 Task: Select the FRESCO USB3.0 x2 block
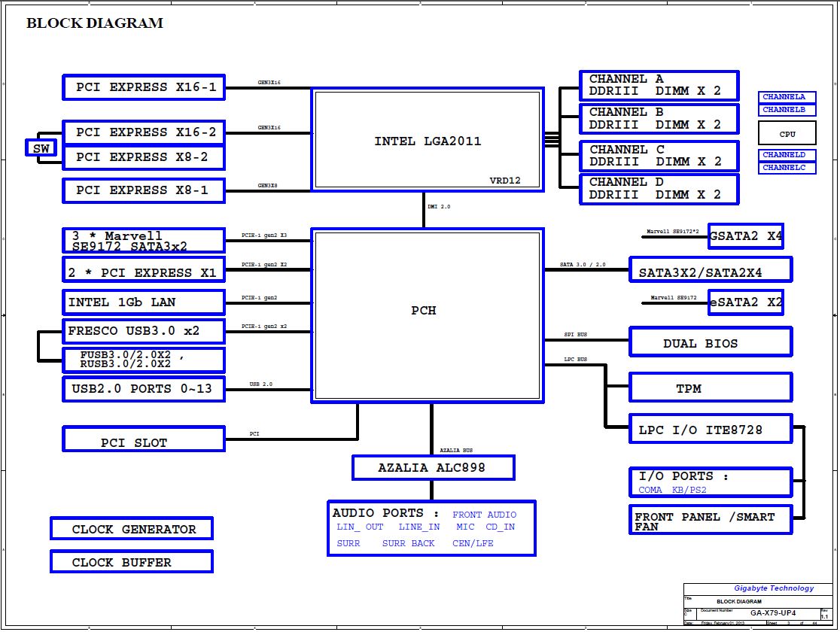tap(143, 331)
